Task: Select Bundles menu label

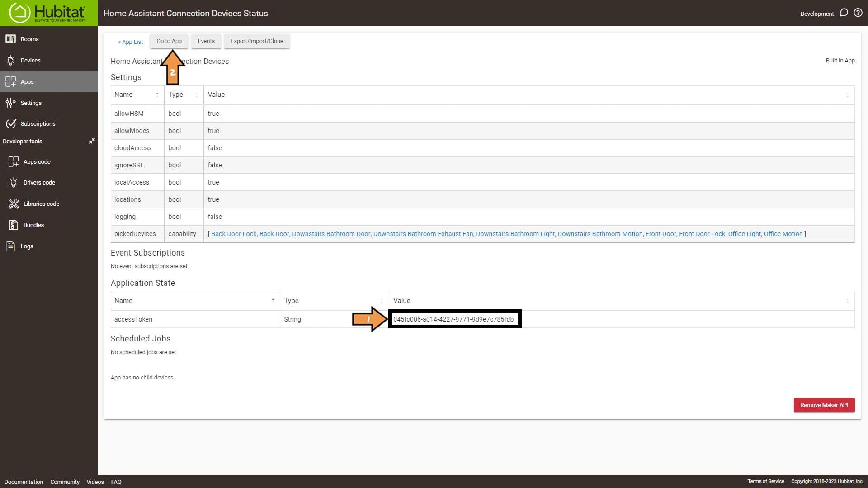Action: (x=33, y=225)
